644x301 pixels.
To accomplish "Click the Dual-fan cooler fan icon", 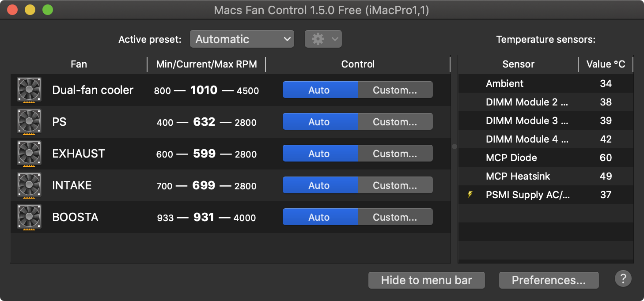I will point(29,90).
